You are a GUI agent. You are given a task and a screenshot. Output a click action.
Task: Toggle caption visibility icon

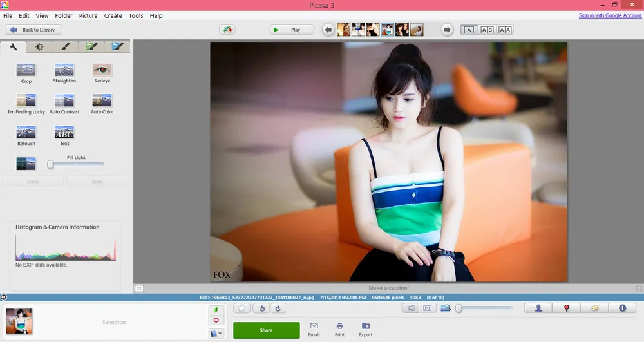pos(139,289)
